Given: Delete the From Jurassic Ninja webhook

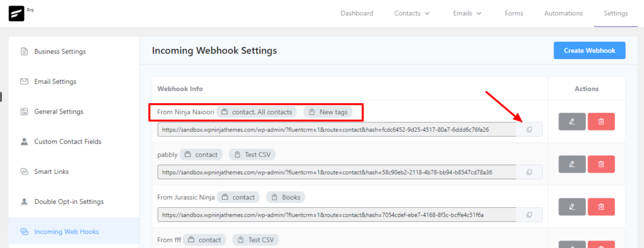Looking at the screenshot, I should tap(601, 207).
